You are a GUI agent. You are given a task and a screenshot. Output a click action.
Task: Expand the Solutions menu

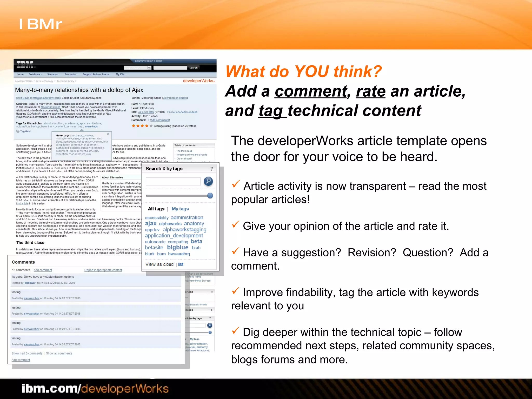(35, 74)
